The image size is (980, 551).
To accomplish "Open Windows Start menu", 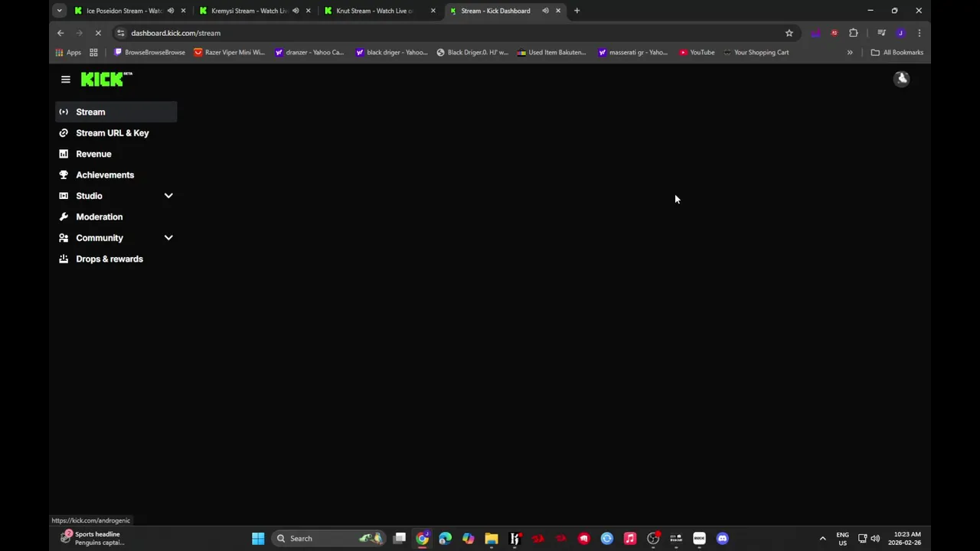I will [x=258, y=538].
